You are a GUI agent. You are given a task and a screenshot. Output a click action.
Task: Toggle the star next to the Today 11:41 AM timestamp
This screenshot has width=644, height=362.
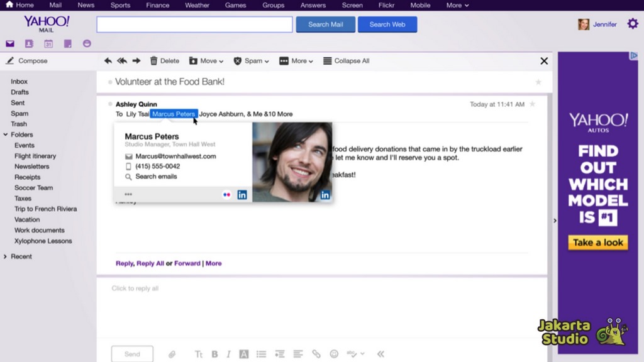click(x=532, y=104)
